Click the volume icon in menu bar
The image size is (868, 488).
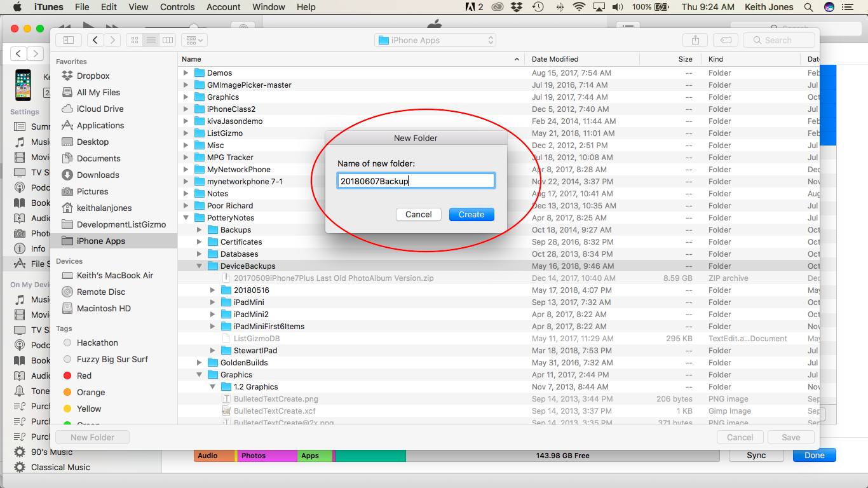617,7
